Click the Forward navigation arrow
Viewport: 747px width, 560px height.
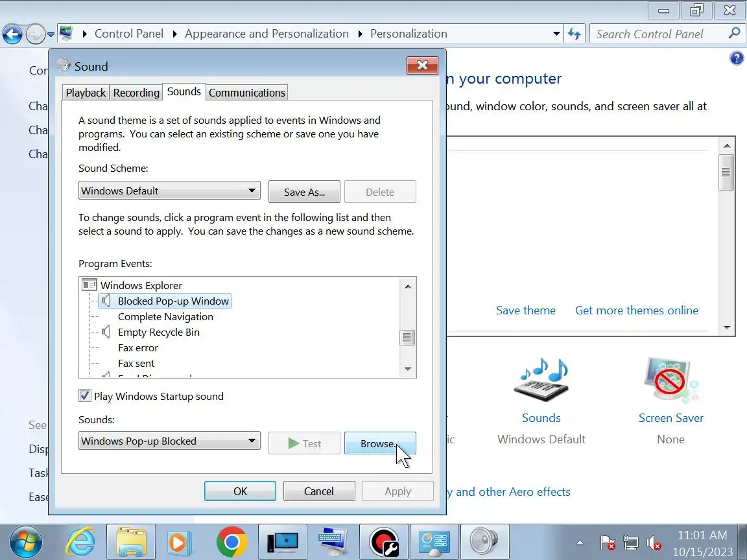point(35,34)
